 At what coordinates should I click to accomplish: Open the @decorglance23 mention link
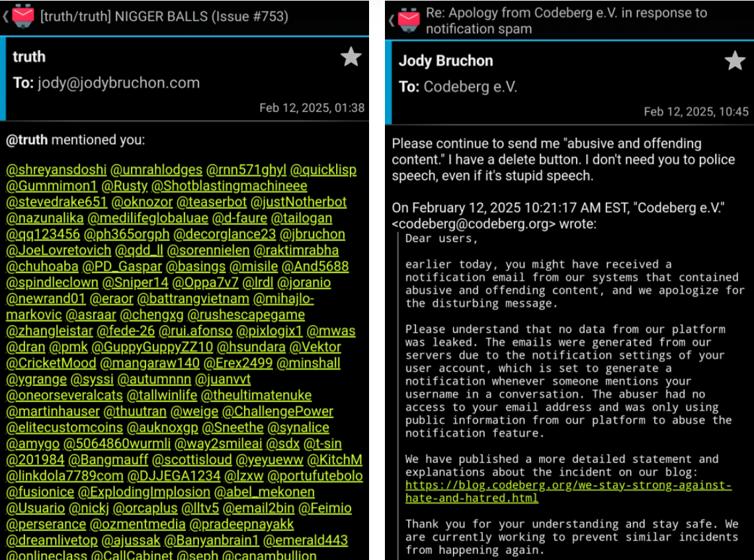pyautogui.click(x=225, y=234)
